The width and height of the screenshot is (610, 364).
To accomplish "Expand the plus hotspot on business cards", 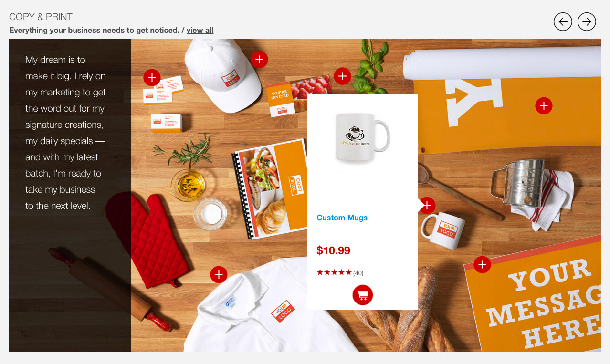I will click(152, 77).
